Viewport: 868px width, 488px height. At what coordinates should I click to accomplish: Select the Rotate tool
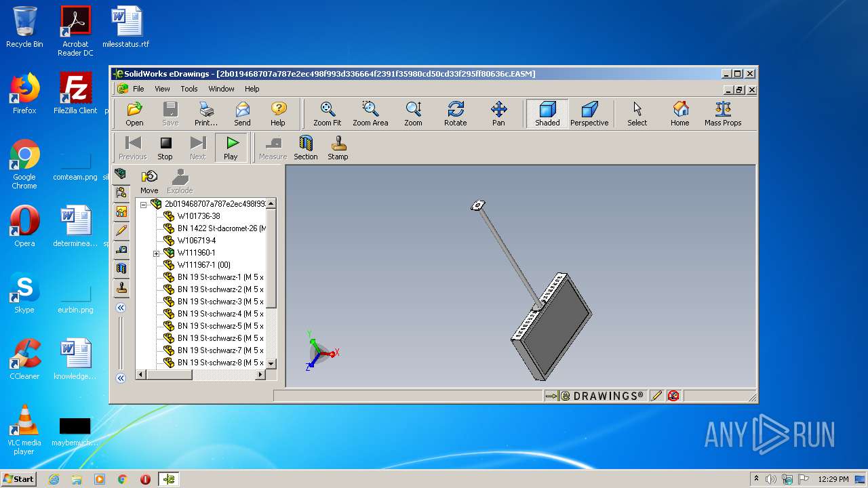[x=456, y=114]
